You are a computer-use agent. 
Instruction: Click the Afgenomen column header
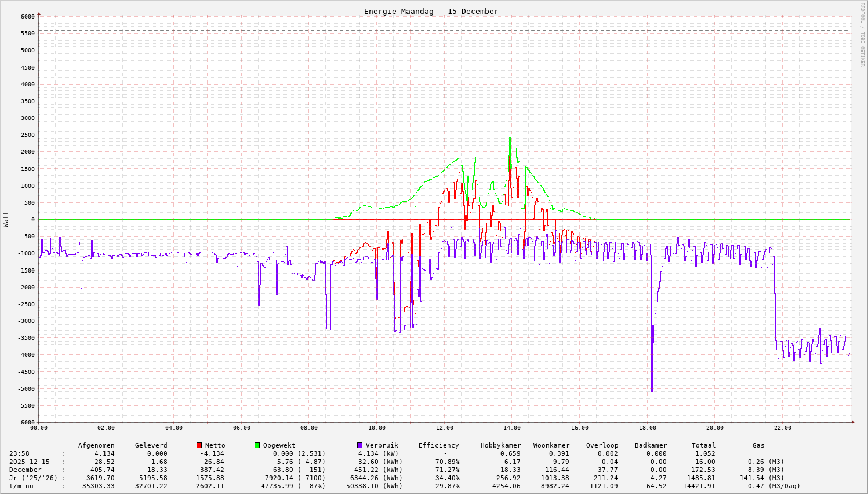point(96,445)
